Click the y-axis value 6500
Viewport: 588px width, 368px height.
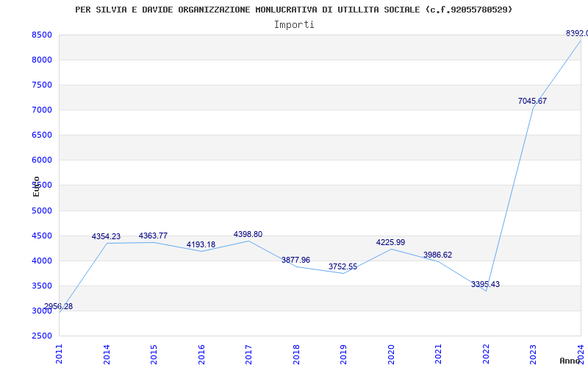[42, 135]
